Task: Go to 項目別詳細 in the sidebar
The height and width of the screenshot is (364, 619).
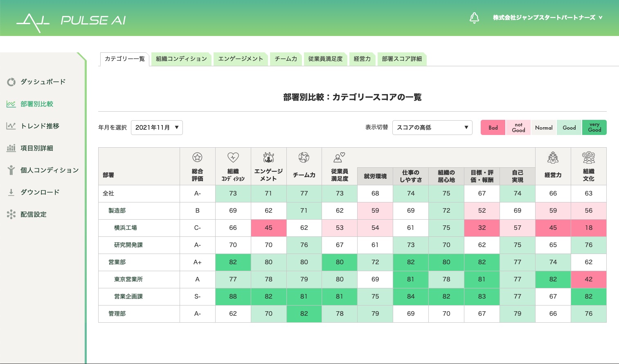Action: 36,148
